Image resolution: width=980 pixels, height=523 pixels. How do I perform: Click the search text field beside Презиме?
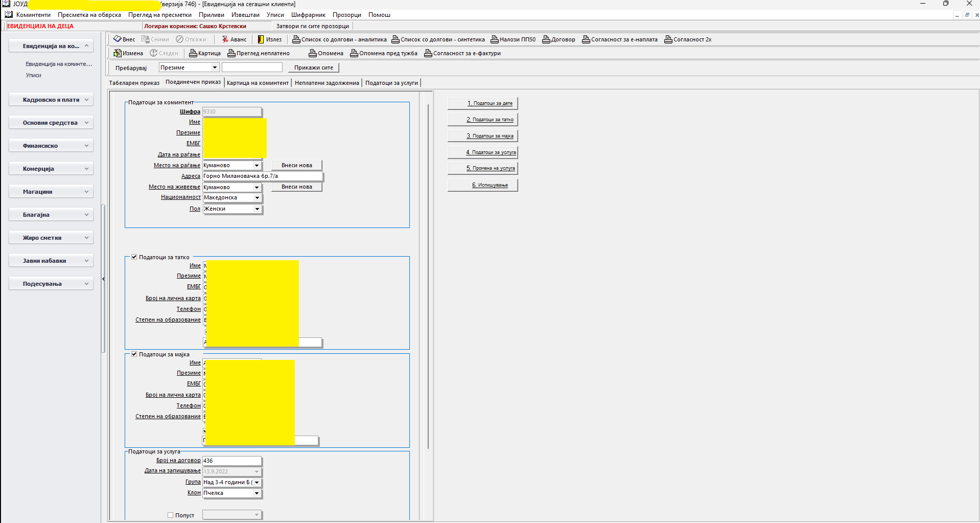[252, 67]
